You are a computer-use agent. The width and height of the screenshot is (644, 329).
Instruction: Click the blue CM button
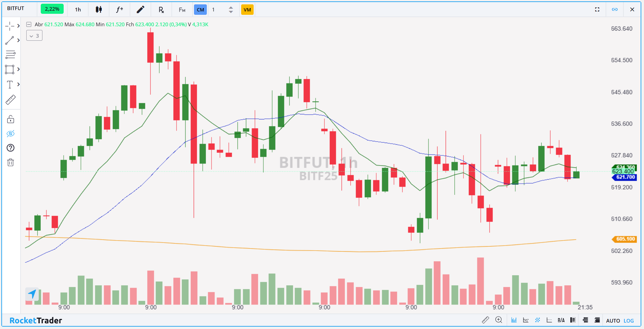200,9
